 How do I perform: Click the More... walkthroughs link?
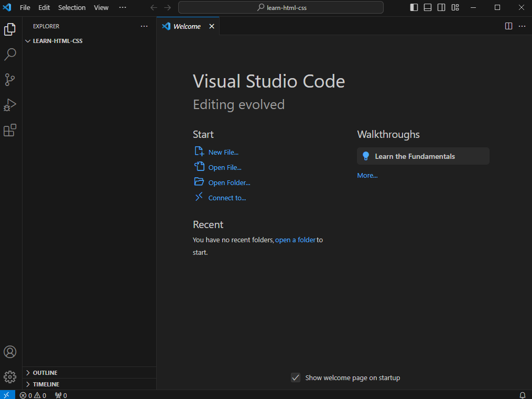click(x=367, y=176)
